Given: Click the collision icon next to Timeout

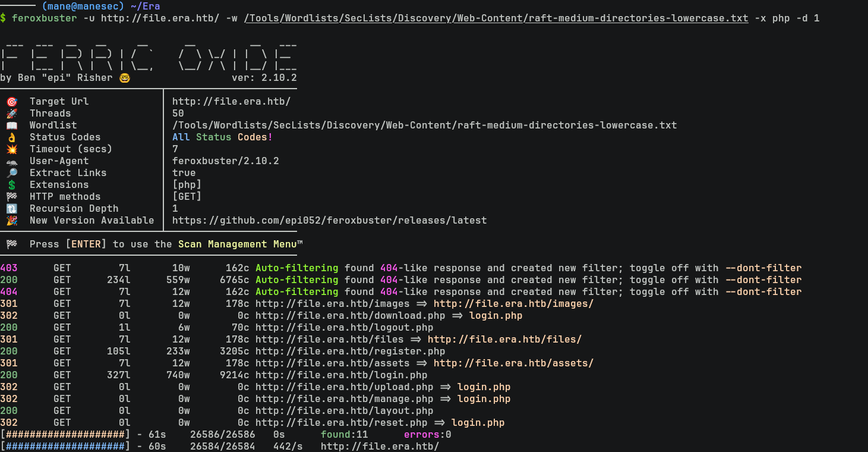Looking at the screenshot, I should [x=11, y=149].
